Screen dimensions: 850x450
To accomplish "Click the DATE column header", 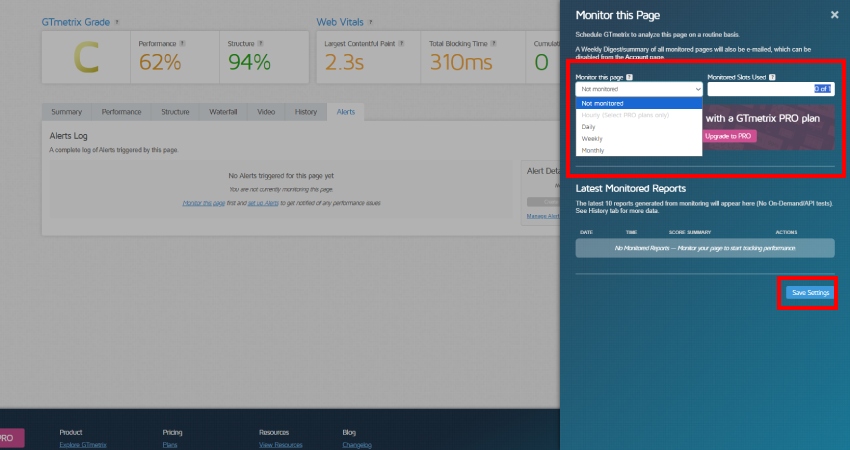I will point(586,232).
